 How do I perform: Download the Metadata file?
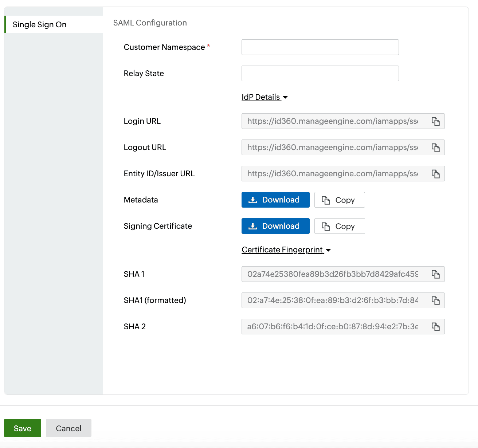pos(275,200)
